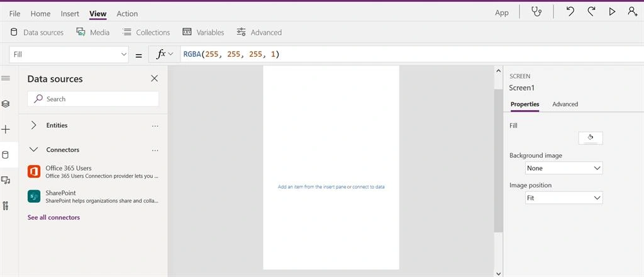The height and width of the screenshot is (277, 644).
Task: Open the Background image dropdown
Action: pyautogui.click(x=564, y=168)
